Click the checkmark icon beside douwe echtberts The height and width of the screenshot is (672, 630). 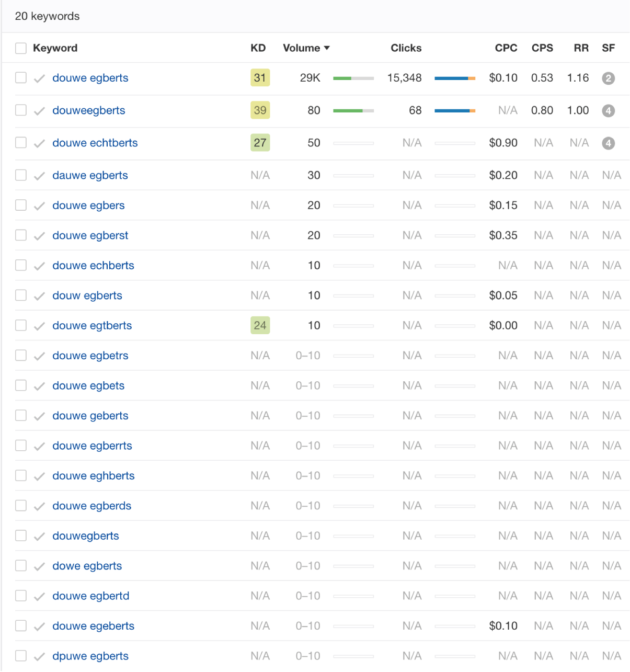pos(39,144)
